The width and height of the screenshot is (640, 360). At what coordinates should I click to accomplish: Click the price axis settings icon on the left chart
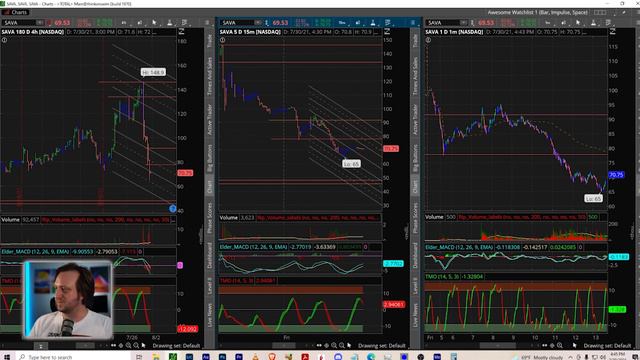coord(182,32)
